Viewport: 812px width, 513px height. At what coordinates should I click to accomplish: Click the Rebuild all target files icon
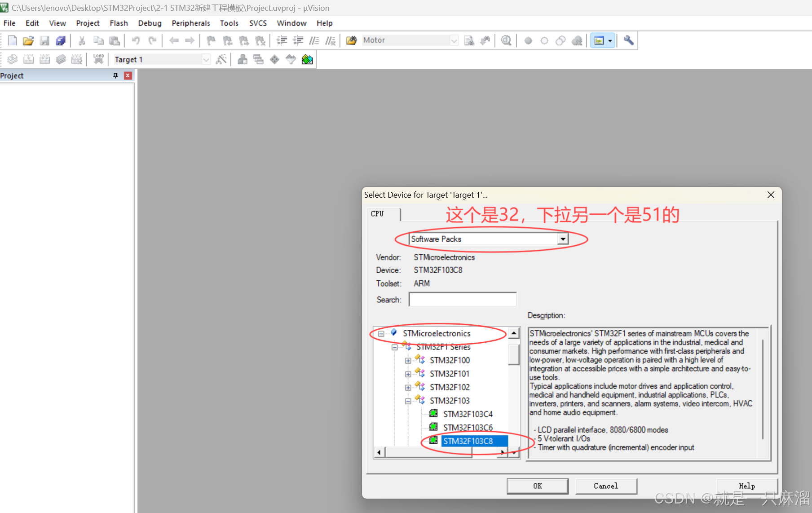(45, 59)
